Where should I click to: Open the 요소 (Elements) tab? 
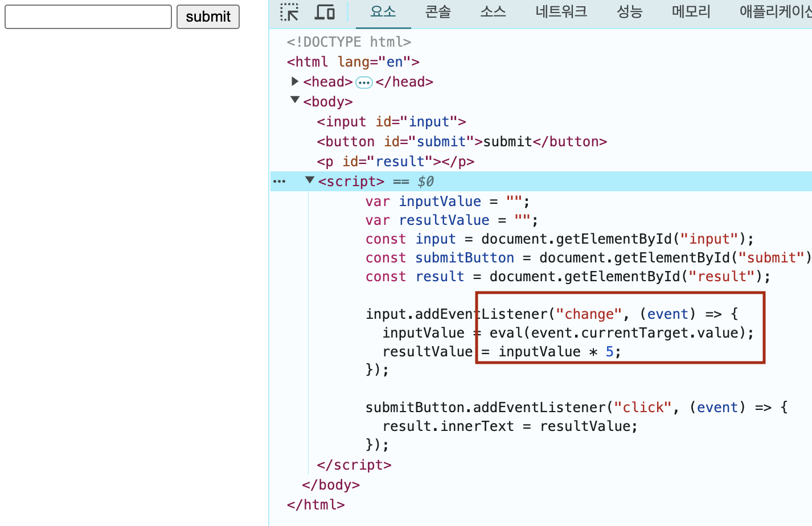383,12
